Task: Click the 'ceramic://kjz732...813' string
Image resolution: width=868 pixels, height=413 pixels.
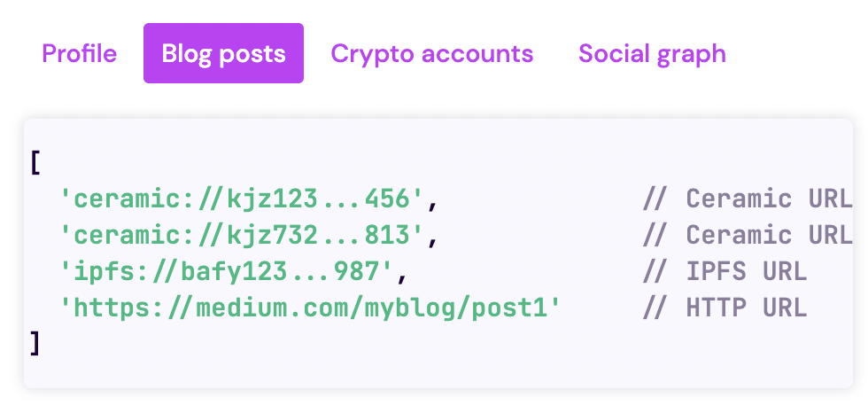Action: click(x=241, y=235)
